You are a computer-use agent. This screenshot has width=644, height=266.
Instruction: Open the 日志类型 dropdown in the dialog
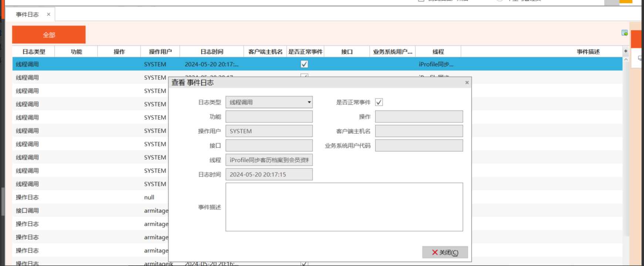309,102
